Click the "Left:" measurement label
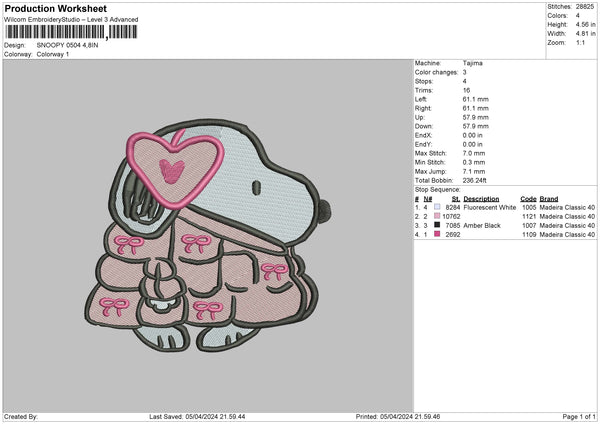The height and width of the screenshot is (424, 600). 421,99
